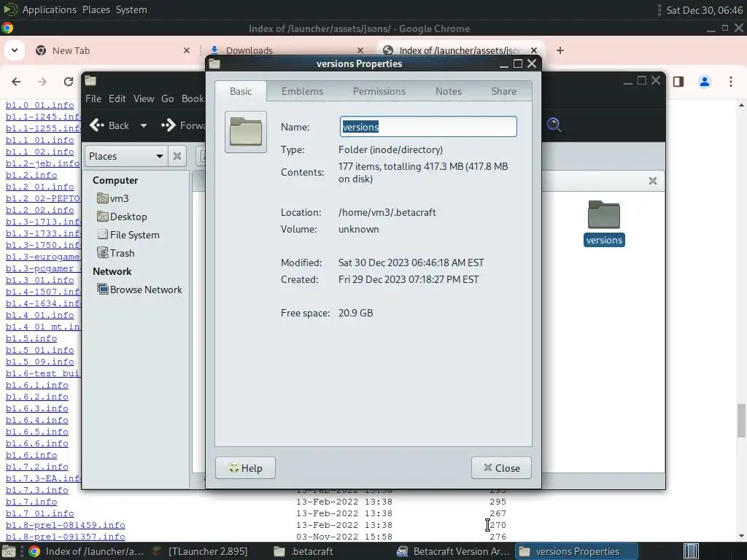Screen dimensions: 747x560
Task: Expand the Back history dropdown arrow
Action: 144,125
